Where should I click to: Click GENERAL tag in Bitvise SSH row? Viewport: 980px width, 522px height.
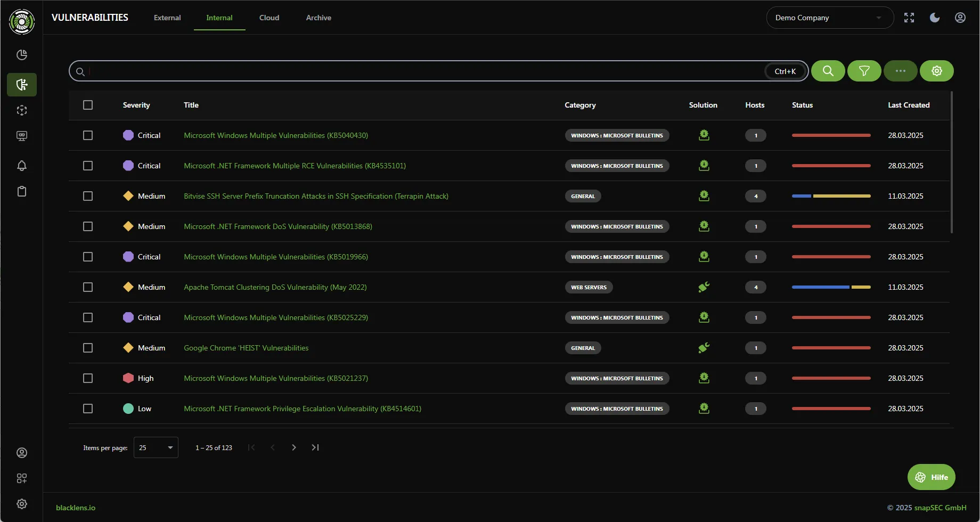[583, 196]
